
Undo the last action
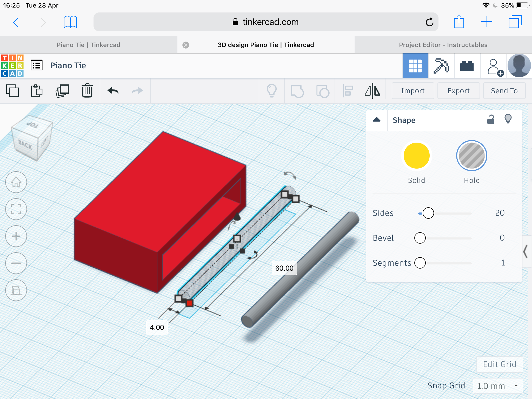[113, 91]
